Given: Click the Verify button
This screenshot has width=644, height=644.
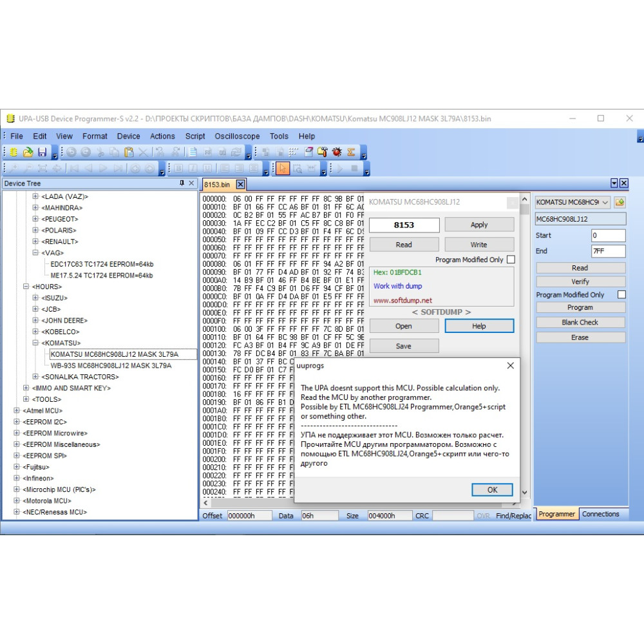Looking at the screenshot, I should point(580,281).
